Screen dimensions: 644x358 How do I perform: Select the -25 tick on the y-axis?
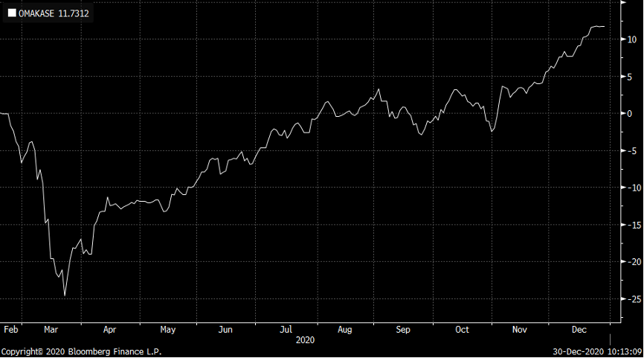(x=629, y=299)
